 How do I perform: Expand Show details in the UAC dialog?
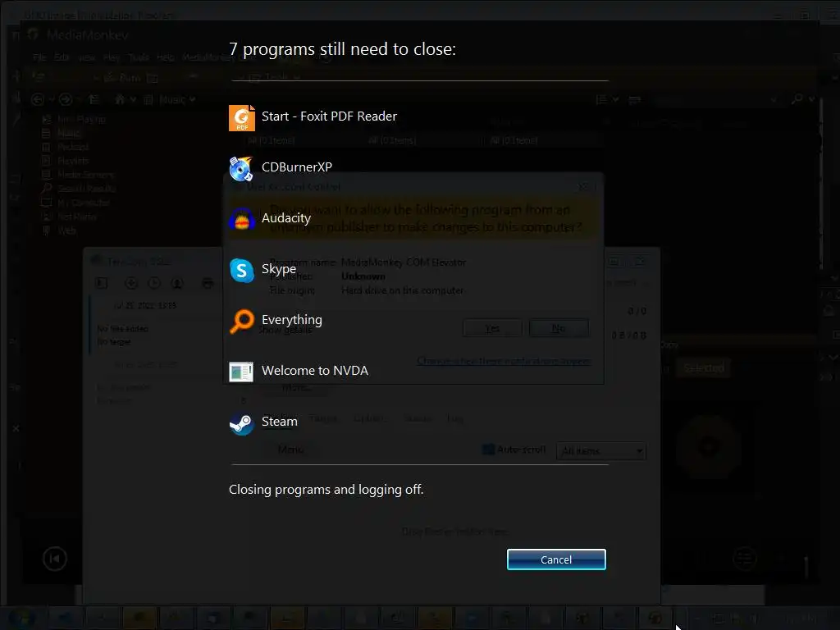(285, 330)
